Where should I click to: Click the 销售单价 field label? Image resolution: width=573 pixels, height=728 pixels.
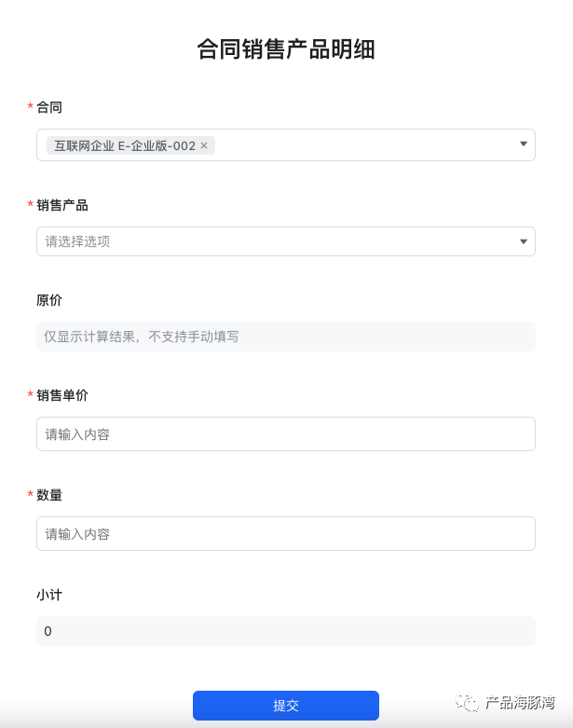coord(62,395)
